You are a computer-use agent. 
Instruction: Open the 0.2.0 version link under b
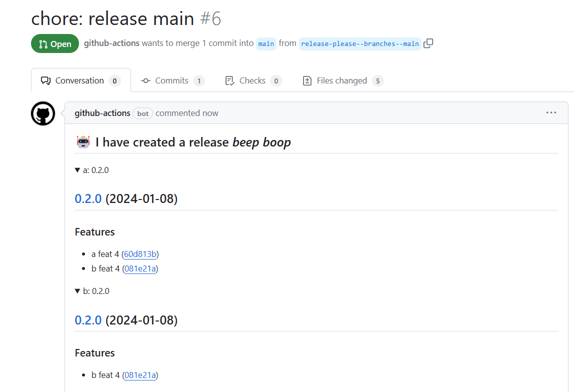[x=88, y=320]
